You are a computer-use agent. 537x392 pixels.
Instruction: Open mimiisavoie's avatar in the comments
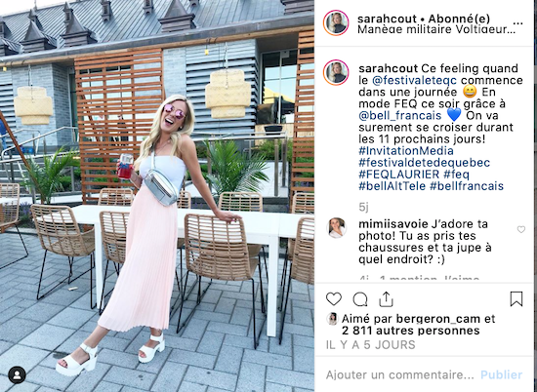[336, 227]
